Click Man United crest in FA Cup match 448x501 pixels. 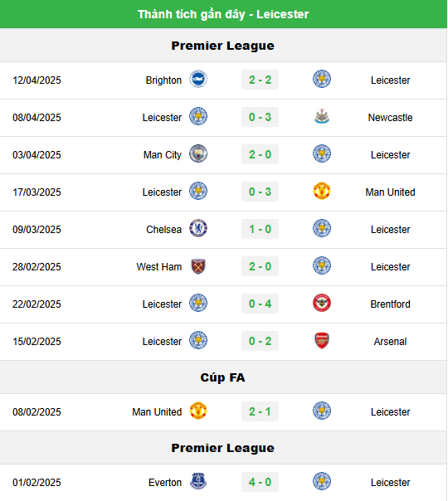coord(198,411)
